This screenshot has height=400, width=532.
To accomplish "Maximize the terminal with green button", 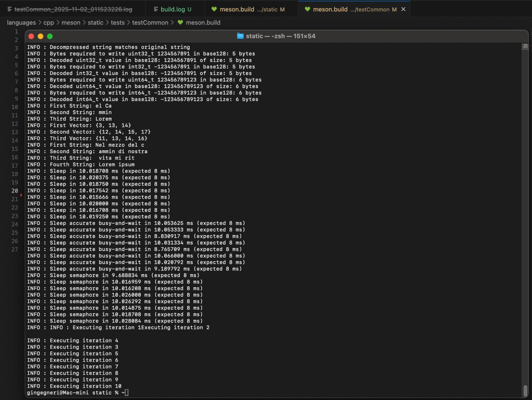I will click(x=50, y=36).
